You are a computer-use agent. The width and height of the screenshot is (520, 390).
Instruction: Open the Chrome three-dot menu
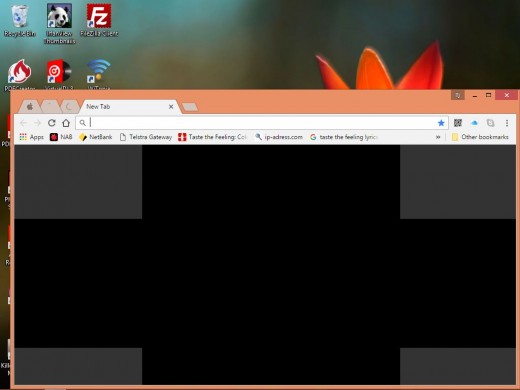coord(507,123)
